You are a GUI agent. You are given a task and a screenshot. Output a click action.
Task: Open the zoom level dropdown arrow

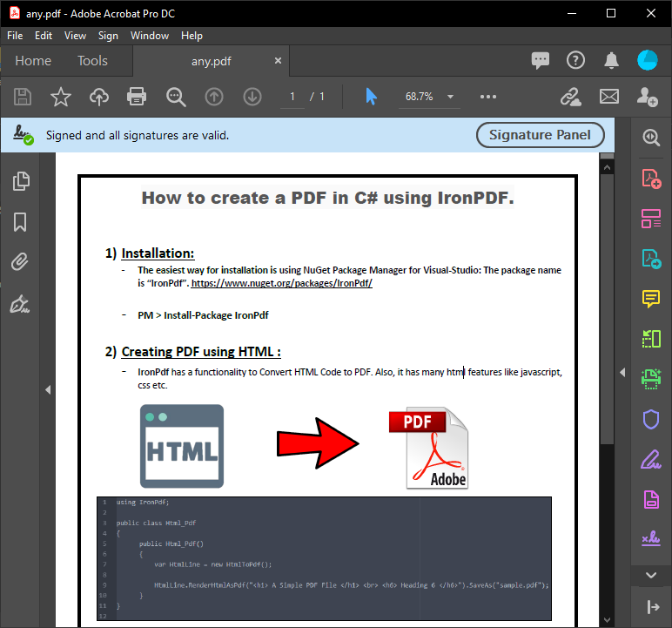[x=450, y=97]
